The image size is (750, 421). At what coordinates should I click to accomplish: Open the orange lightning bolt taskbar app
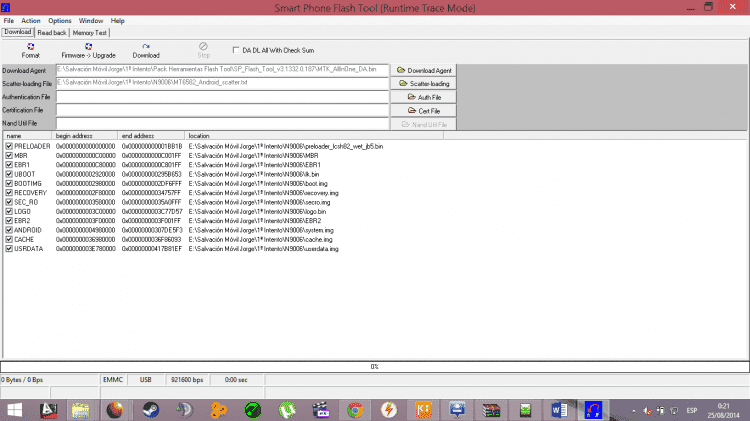389,410
